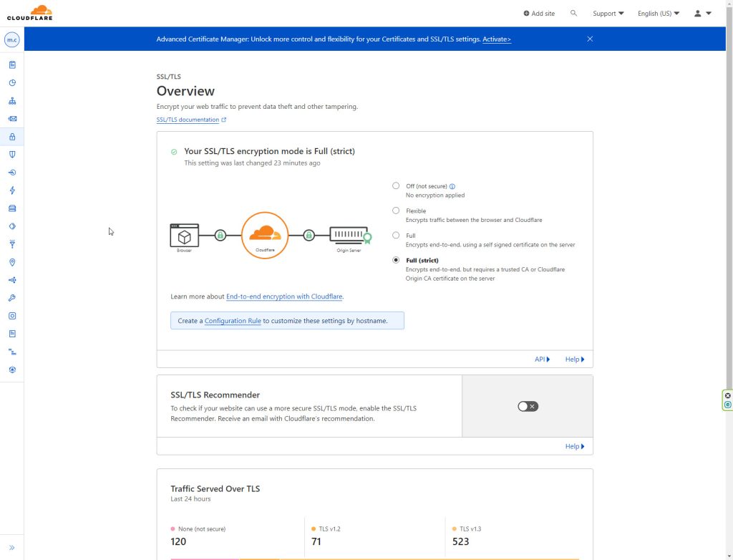Click the Cloudflare logo in header

click(x=29, y=13)
